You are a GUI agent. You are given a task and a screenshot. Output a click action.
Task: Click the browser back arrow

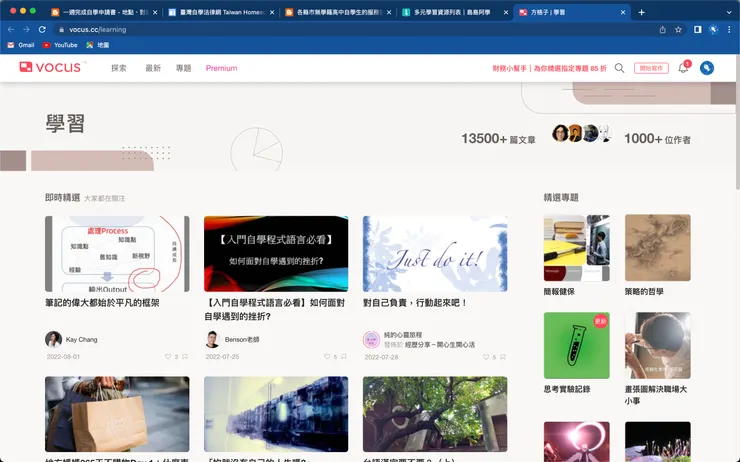click(11, 29)
